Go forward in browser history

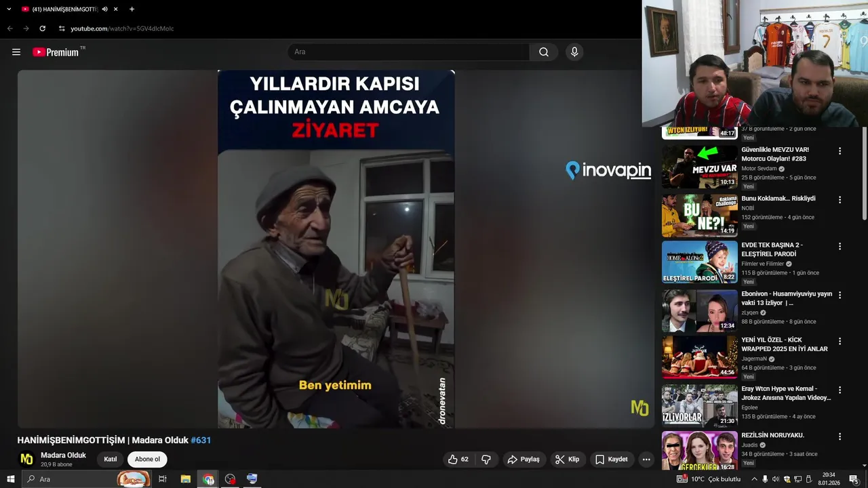click(26, 28)
